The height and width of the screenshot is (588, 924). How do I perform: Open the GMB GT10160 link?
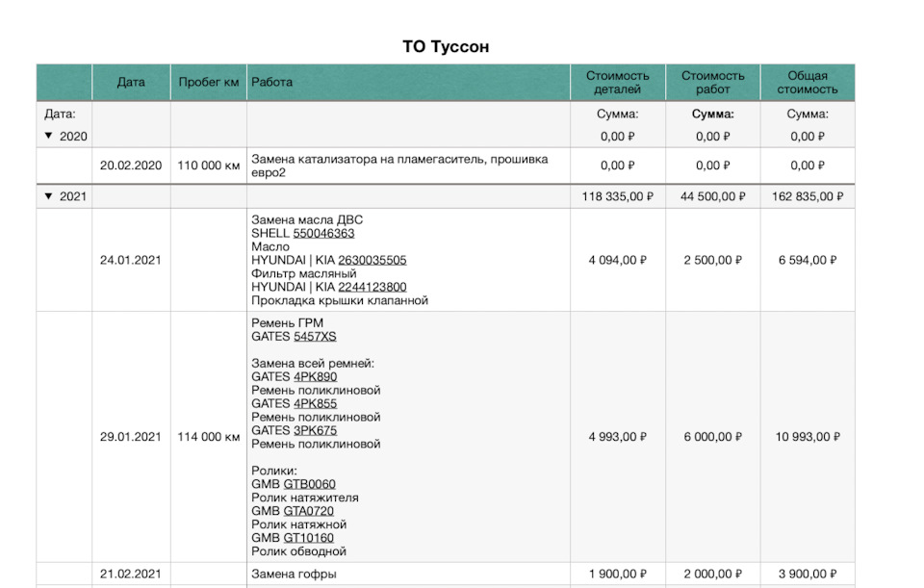click(309, 538)
